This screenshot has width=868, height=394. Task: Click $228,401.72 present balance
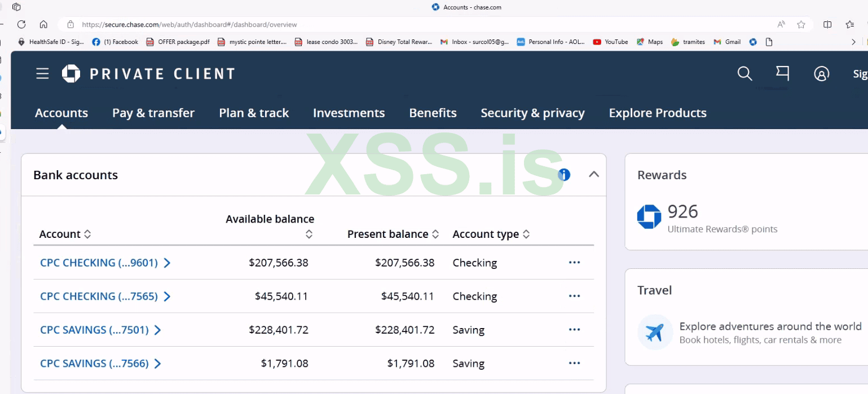[405, 330]
